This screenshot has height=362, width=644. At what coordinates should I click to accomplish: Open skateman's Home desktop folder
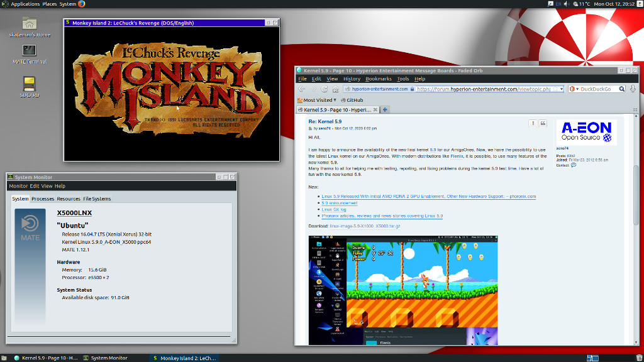[x=29, y=27]
